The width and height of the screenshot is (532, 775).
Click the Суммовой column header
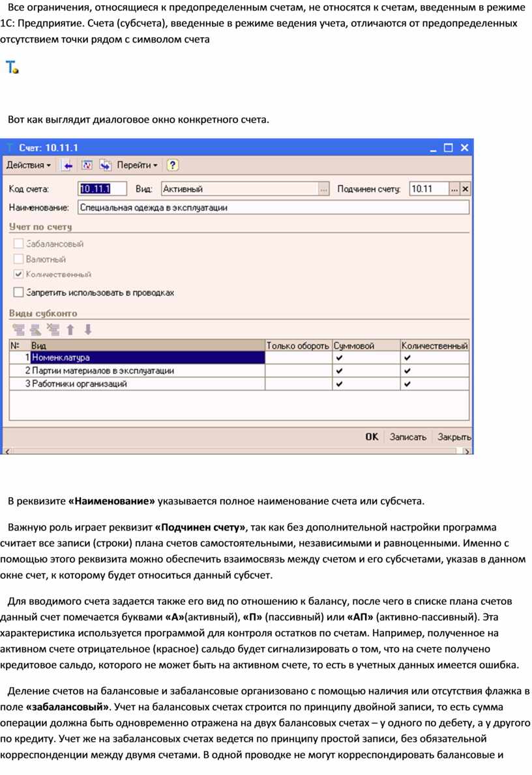pyautogui.click(x=366, y=346)
